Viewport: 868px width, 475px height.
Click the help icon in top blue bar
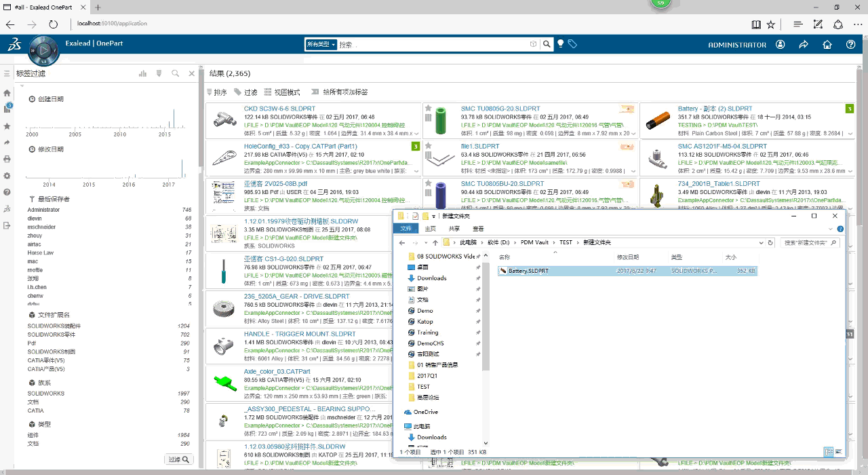(851, 44)
